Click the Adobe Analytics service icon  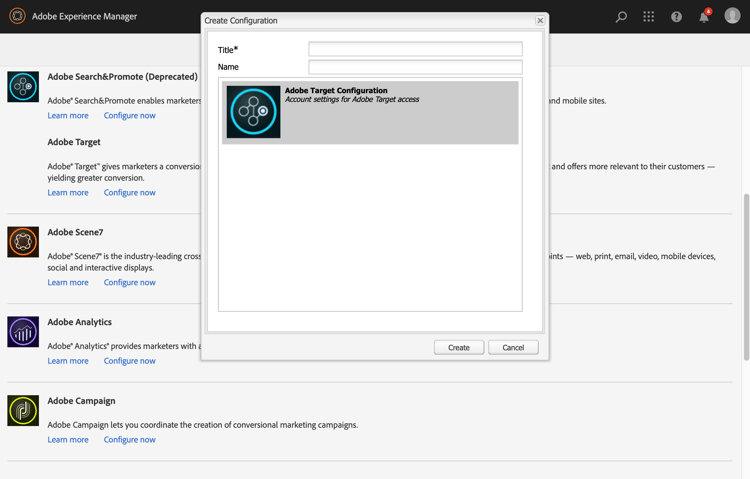pos(23,332)
